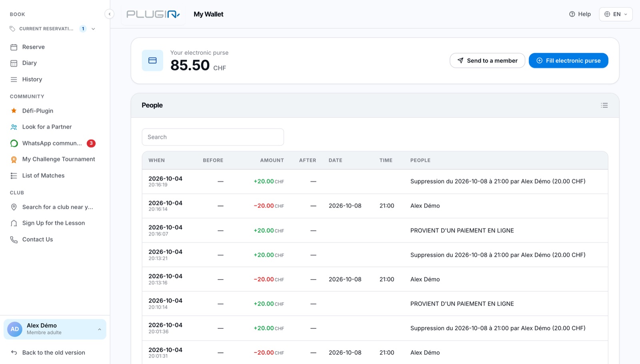The image size is (640, 364).
Task: Click the History lines icon
Action: (14, 80)
